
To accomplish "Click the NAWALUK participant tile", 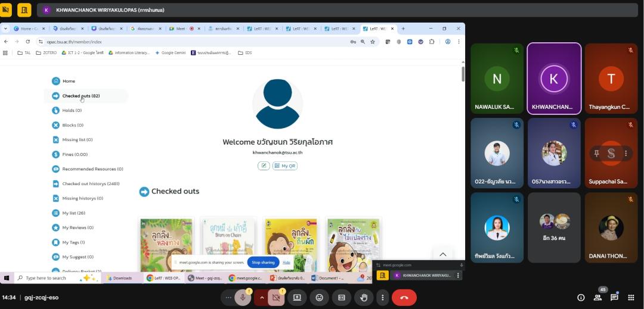I will coord(497,79).
